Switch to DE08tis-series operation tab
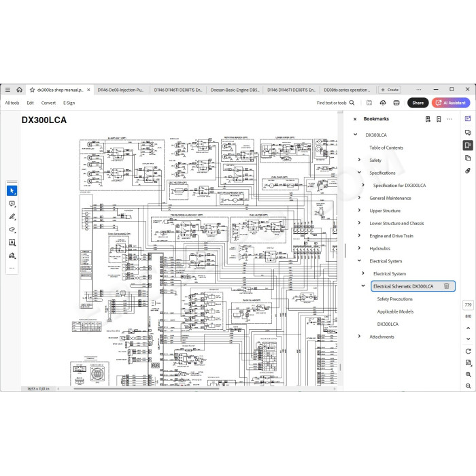Image resolution: width=476 pixels, height=476 pixels. (x=347, y=90)
